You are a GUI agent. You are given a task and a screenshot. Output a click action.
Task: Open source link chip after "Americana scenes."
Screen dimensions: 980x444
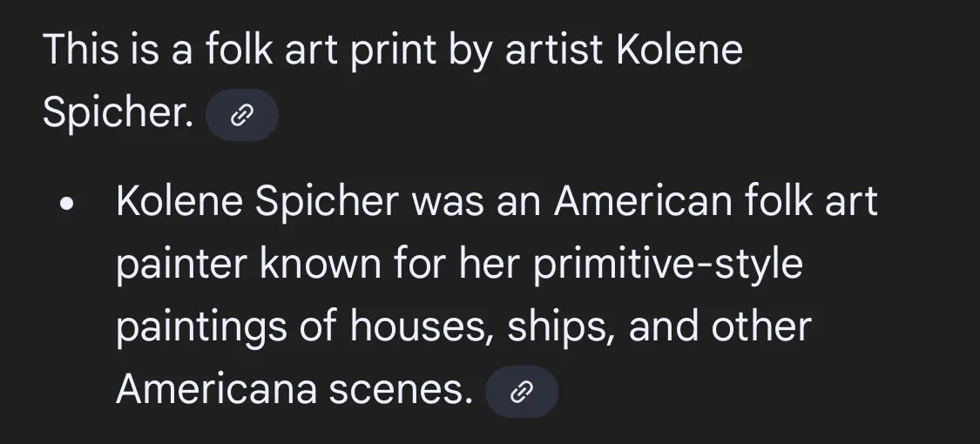[521, 393]
